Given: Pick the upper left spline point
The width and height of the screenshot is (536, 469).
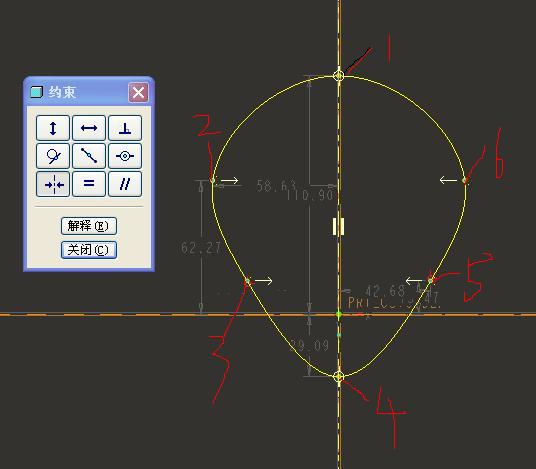Looking at the screenshot, I should [213, 180].
